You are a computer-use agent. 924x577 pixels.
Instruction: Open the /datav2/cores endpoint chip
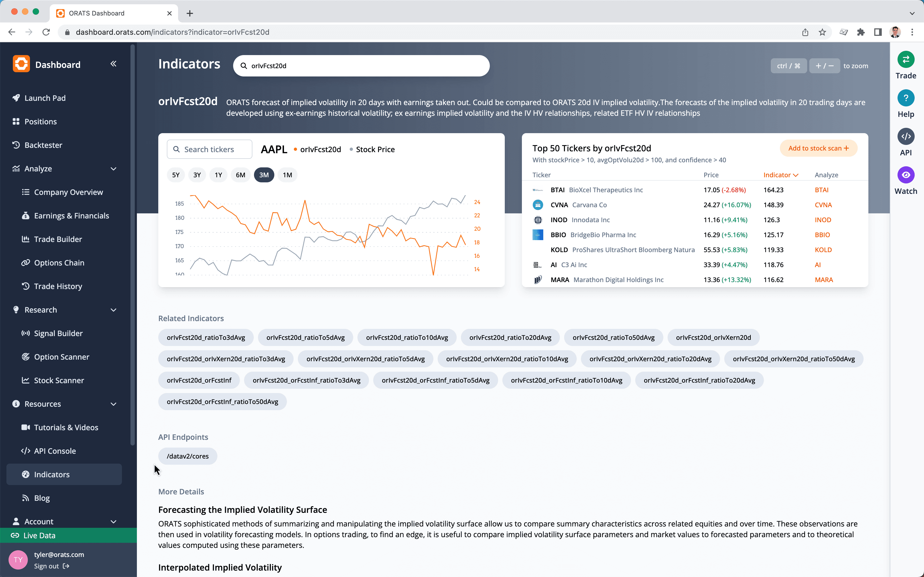pyautogui.click(x=188, y=456)
